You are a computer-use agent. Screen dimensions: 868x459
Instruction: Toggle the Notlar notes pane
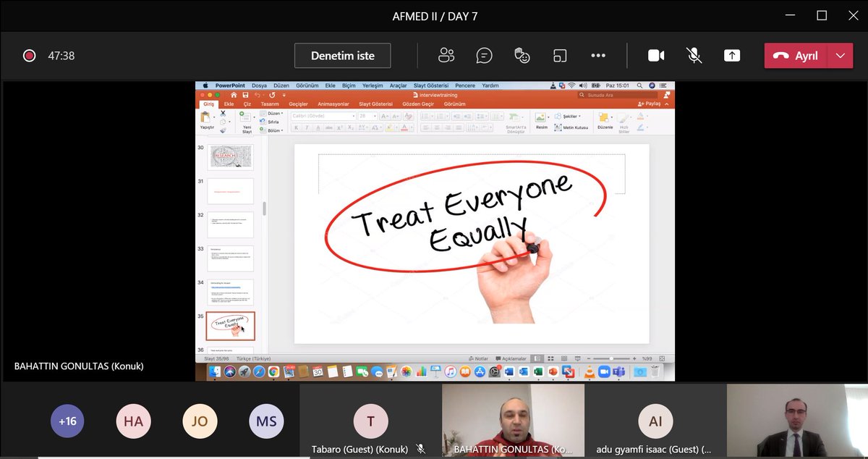click(478, 358)
